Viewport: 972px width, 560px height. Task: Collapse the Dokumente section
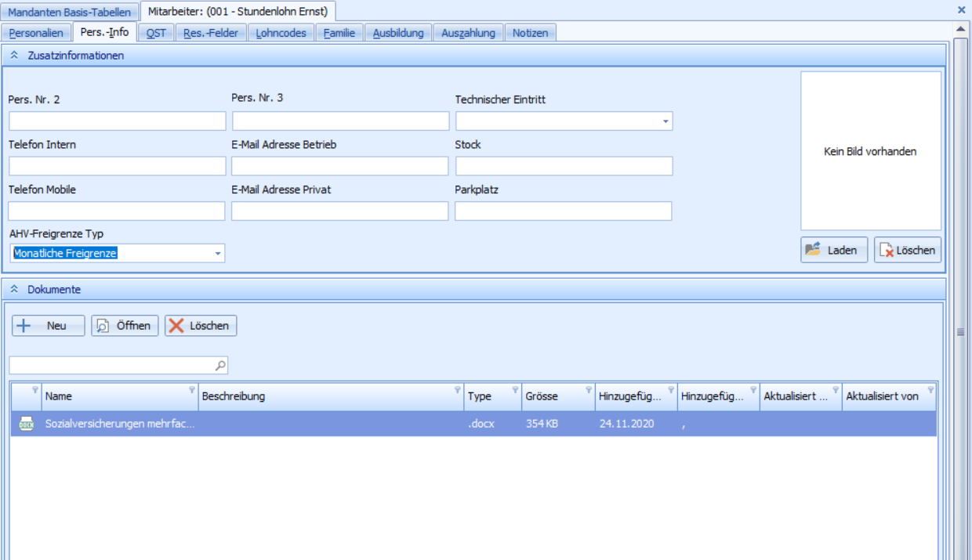(x=15, y=289)
